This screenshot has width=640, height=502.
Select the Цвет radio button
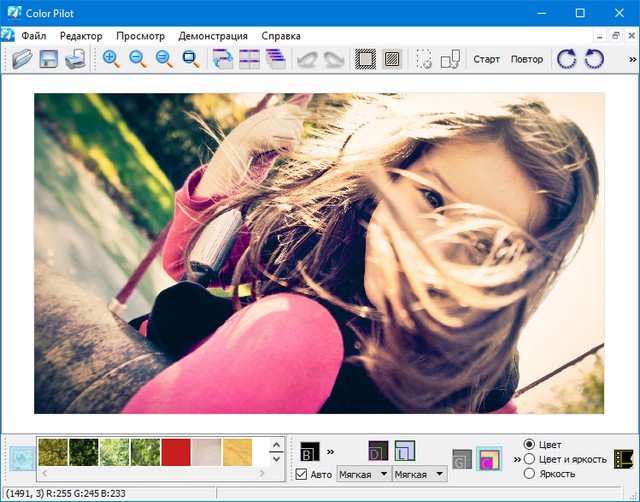point(529,444)
